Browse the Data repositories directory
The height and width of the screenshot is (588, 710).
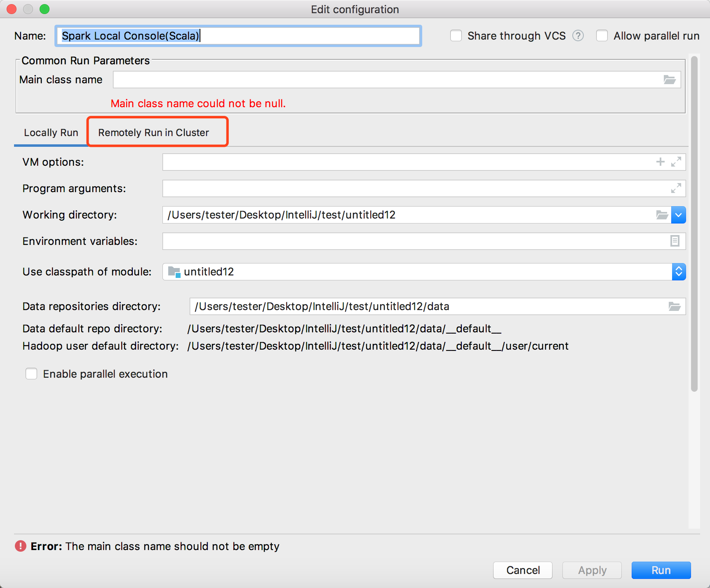tap(675, 306)
